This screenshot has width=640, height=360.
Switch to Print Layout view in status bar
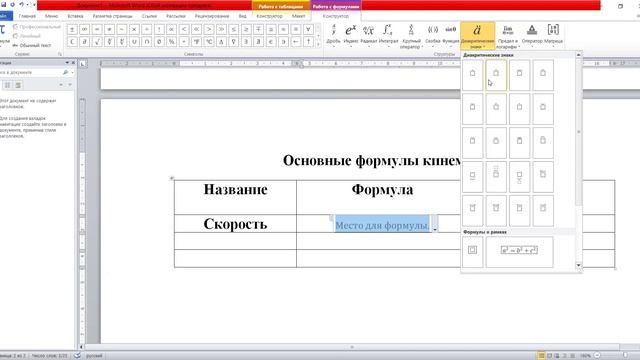tap(541, 356)
